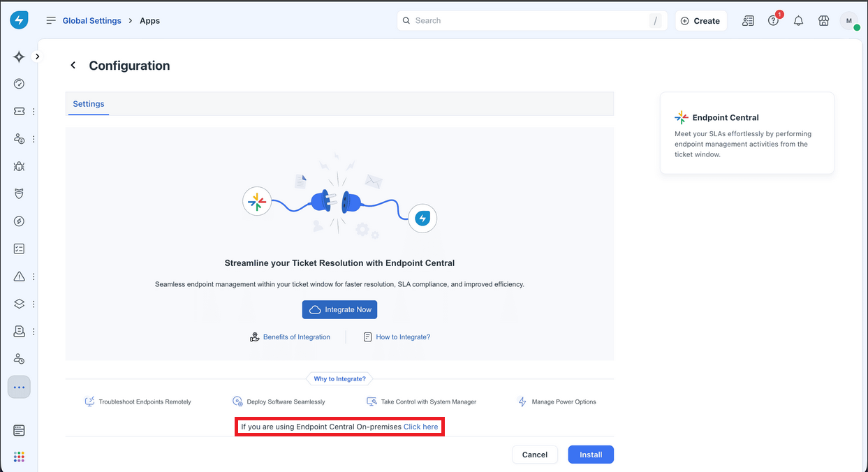Open the circled lightning bolt sidebar icon
This screenshot has height=472, width=868.
click(x=19, y=221)
